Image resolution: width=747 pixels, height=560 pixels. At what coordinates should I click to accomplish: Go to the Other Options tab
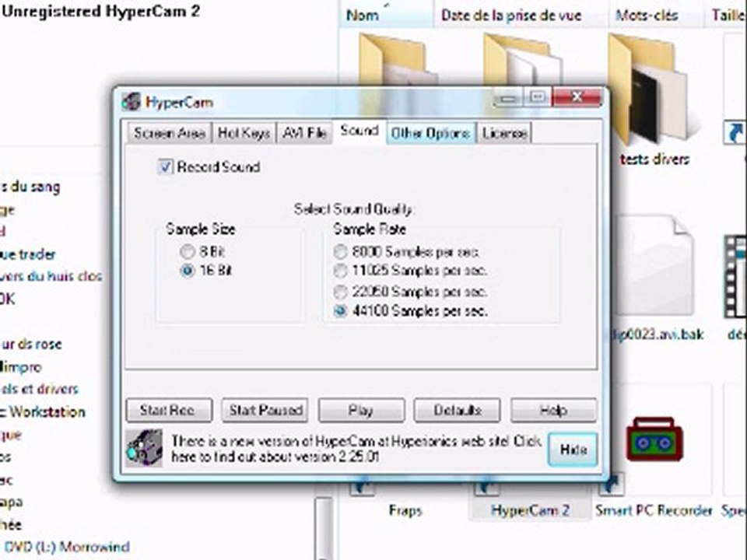click(430, 133)
